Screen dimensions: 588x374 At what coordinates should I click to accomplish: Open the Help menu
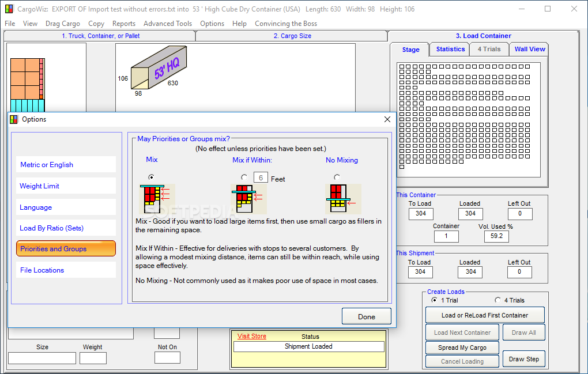(239, 24)
